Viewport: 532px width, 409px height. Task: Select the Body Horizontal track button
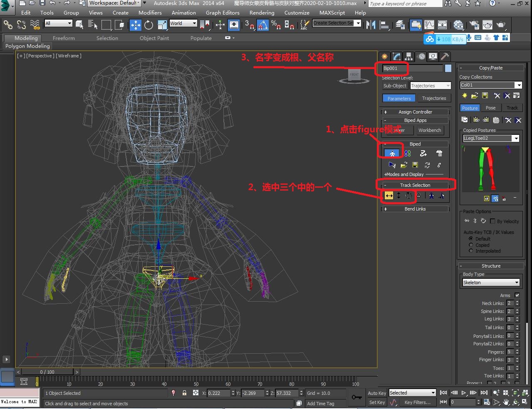pos(388,196)
